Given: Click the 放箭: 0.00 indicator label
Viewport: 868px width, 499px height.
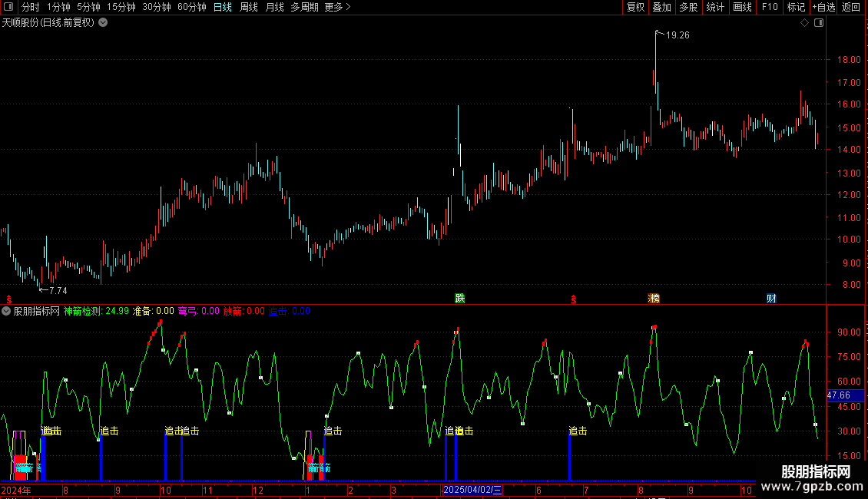Looking at the screenshot, I should (x=244, y=312).
